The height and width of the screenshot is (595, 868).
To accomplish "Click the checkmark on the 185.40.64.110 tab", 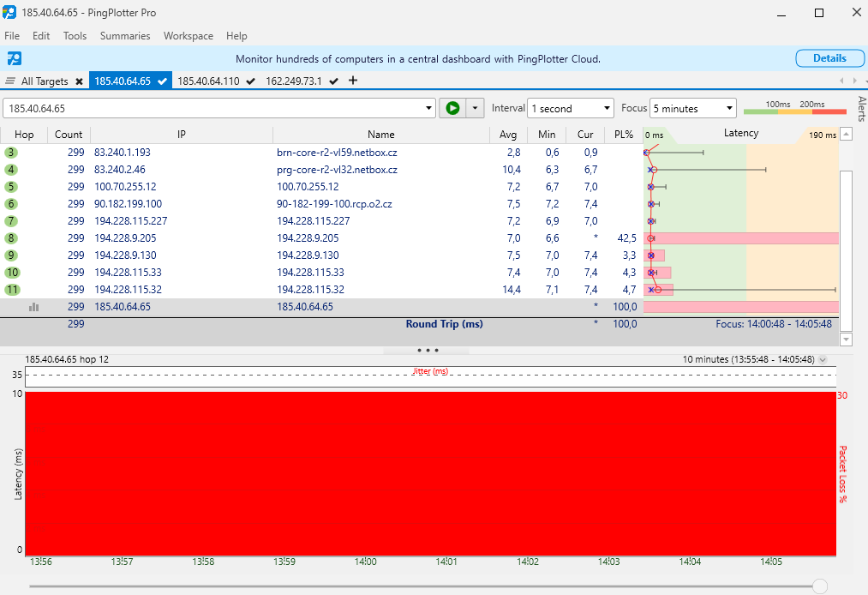I will pos(250,81).
